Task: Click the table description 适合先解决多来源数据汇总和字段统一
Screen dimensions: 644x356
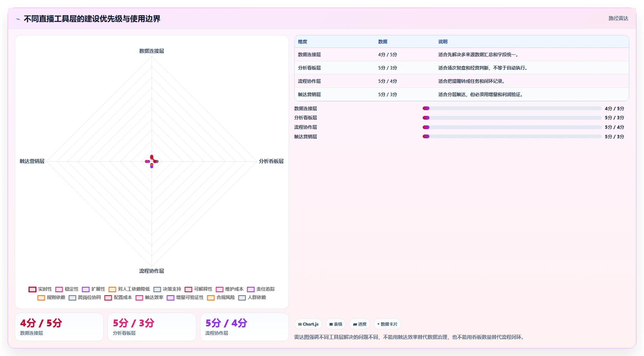Action: pos(478,55)
